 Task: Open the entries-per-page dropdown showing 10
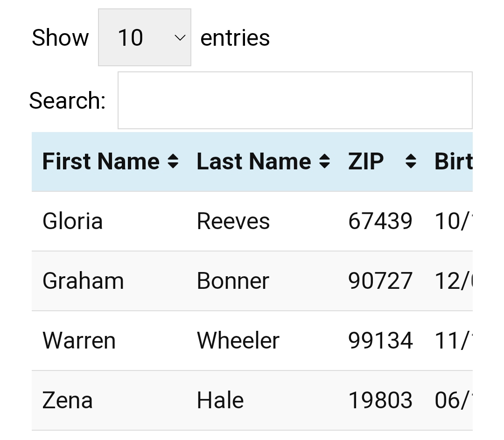coord(144,38)
